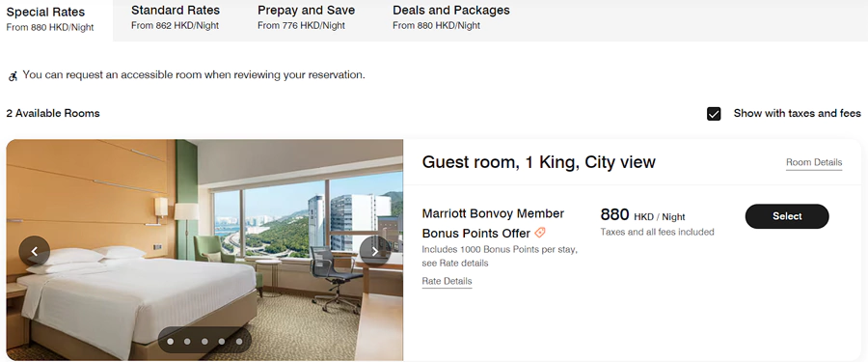Open the Room Details link
Viewport: 868px width, 362px height.
pos(814,162)
